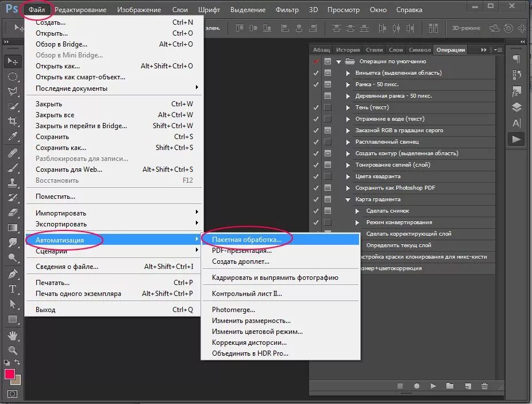
Task: Expand the Виньетка (выделенная область) action
Action: click(x=348, y=73)
